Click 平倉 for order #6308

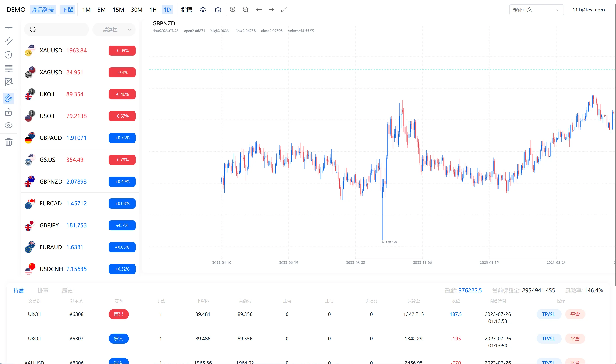(575, 314)
